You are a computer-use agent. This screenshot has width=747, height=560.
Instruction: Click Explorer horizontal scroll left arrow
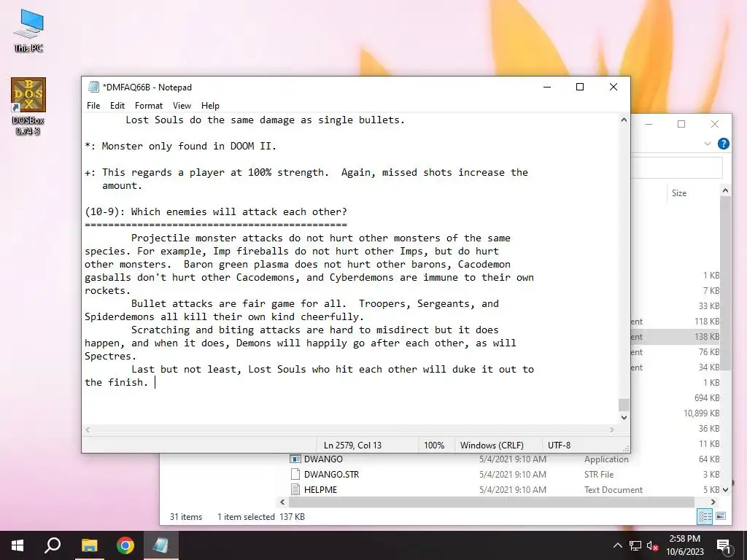coord(282,502)
